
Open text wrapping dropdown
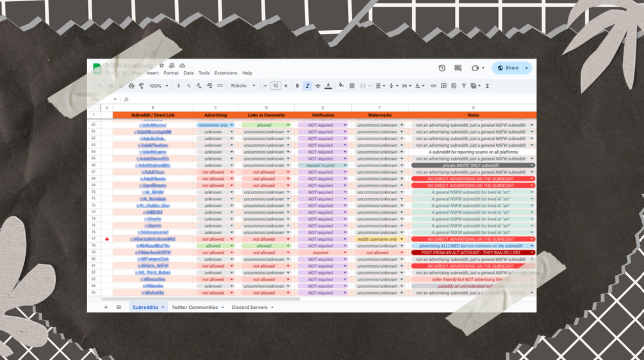pyautogui.click(x=407, y=86)
